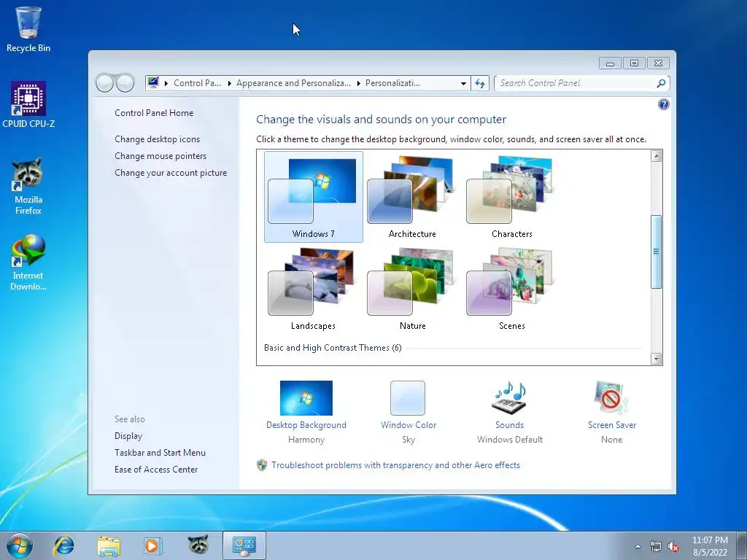Open CPUID CPU-Z desktop shortcut
Viewport: 747px width, 560px height.
click(28, 105)
